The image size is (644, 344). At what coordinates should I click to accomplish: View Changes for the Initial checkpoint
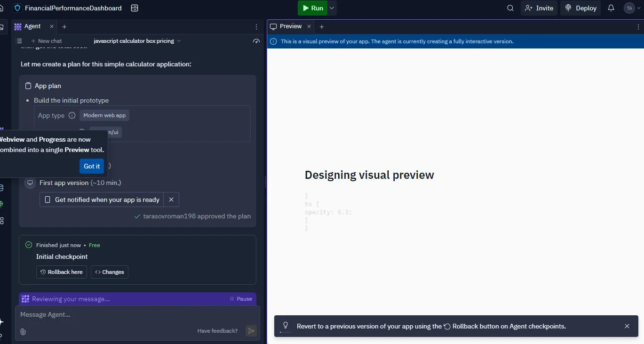point(110,272)
